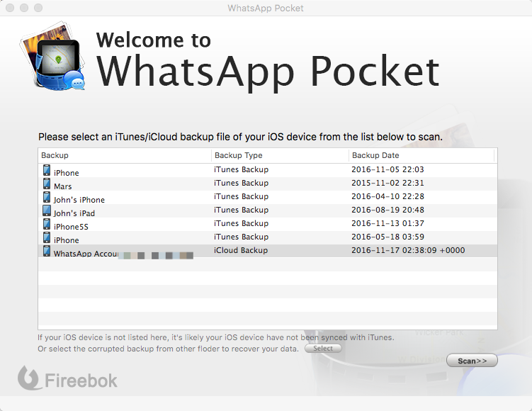Click the WhatsApp Pocket app logo
The height and width of the screenshot is (411, 532).
click(52, 57)
